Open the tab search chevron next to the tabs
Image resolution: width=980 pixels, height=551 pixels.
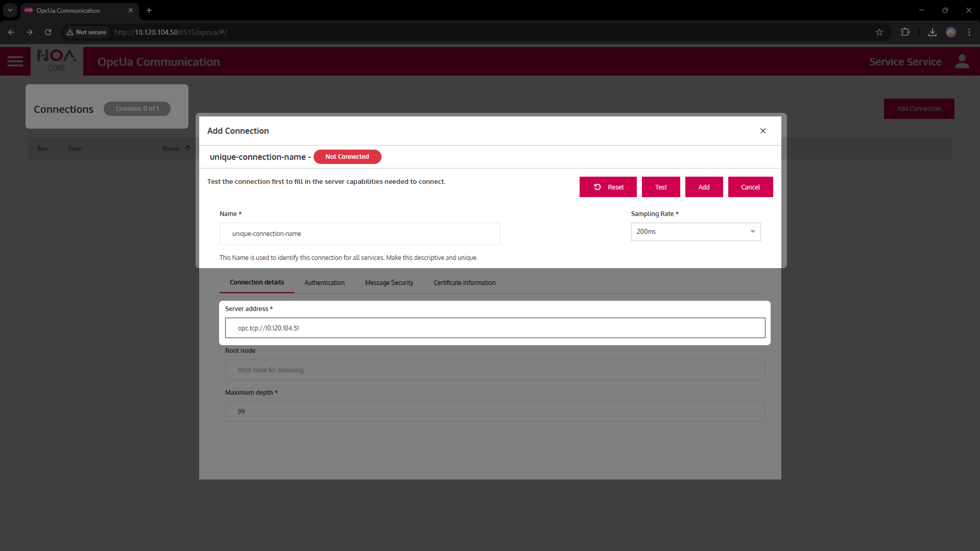click(x=10, y=10)
